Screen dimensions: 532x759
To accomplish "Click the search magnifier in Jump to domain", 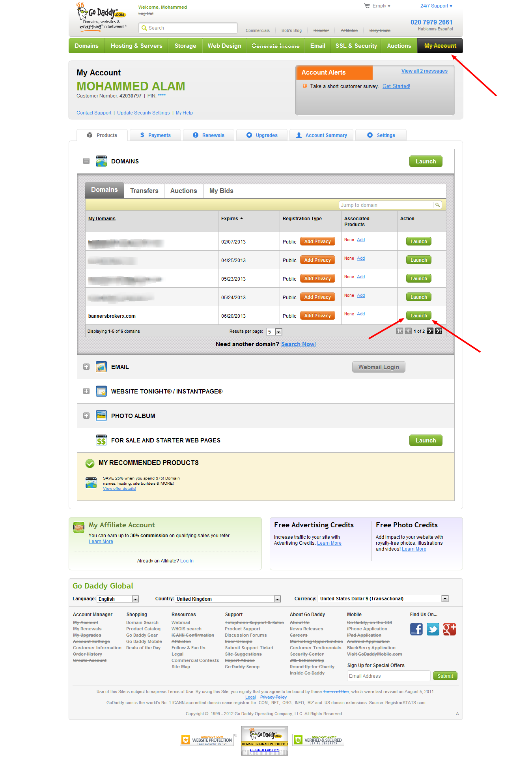I will coord(437,205).
